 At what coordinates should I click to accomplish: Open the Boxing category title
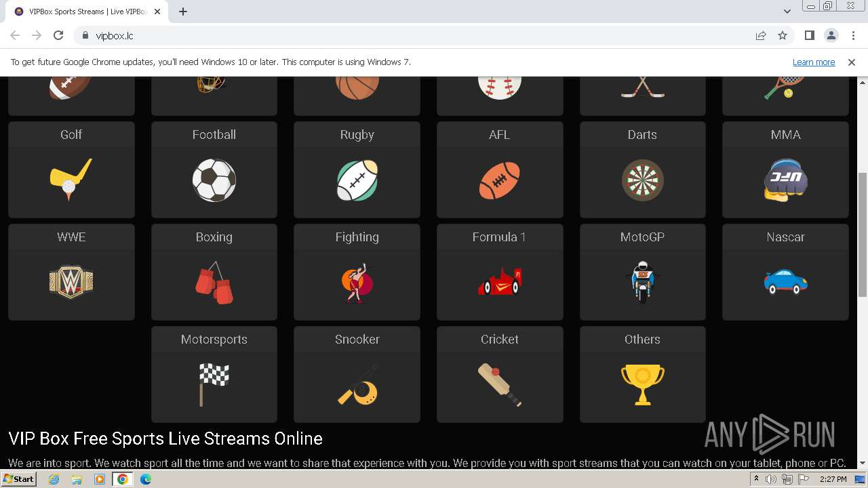(214, 237)
